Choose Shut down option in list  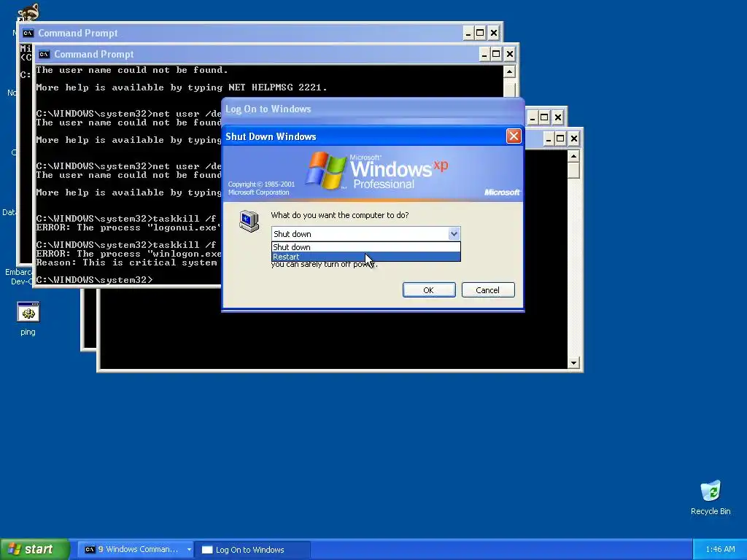click(366, 247)
